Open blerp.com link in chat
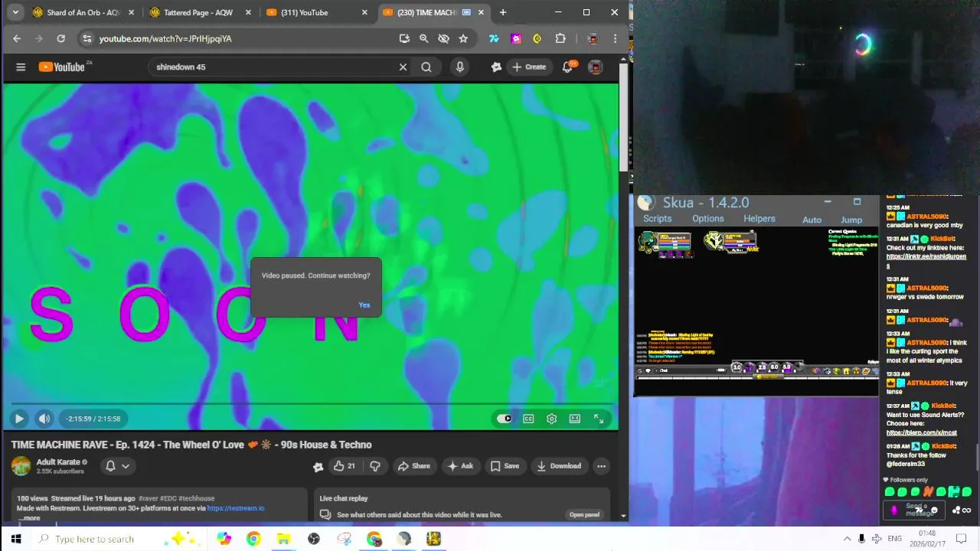Screen dimensions: 980x551 (x=921, y=432)
